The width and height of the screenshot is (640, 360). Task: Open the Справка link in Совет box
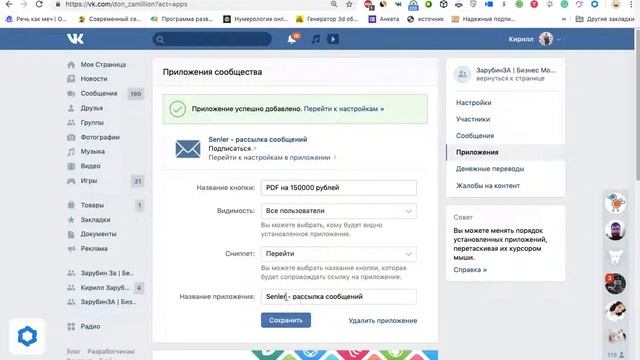(x=470, y=270)
